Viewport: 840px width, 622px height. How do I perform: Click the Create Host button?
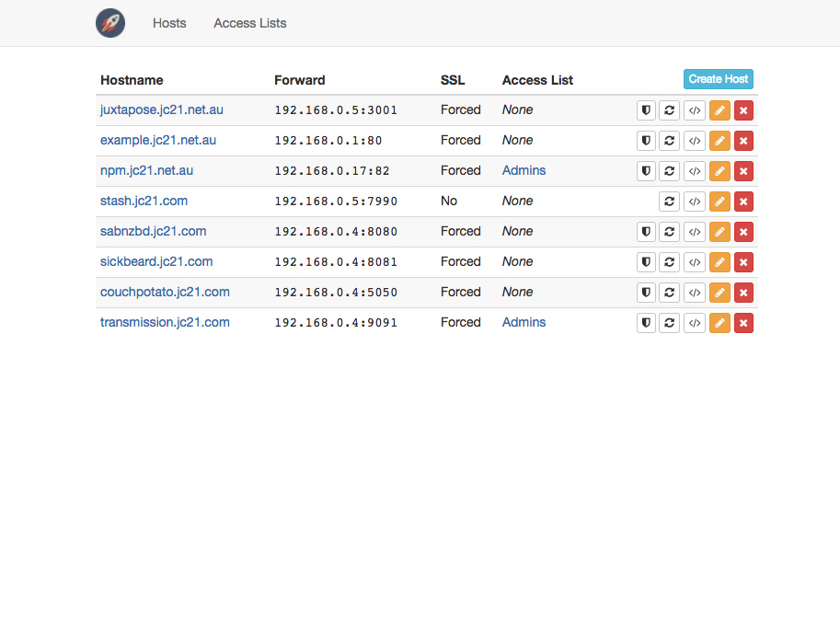[719, 79]
